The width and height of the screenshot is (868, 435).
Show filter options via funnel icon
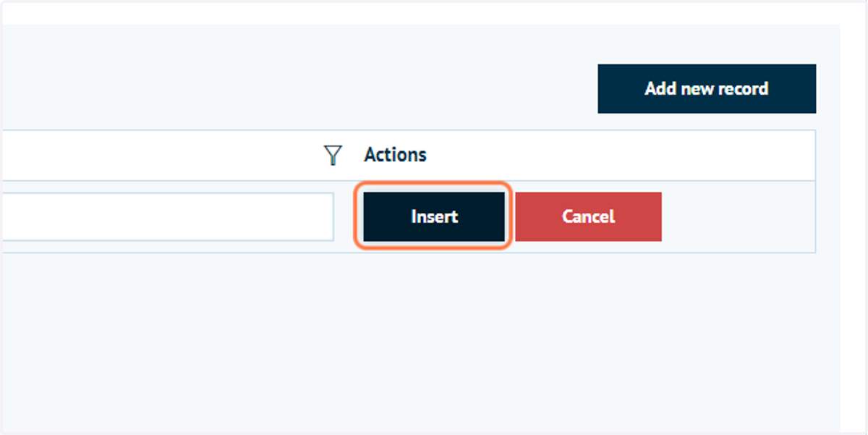click(x=333, y=155)
